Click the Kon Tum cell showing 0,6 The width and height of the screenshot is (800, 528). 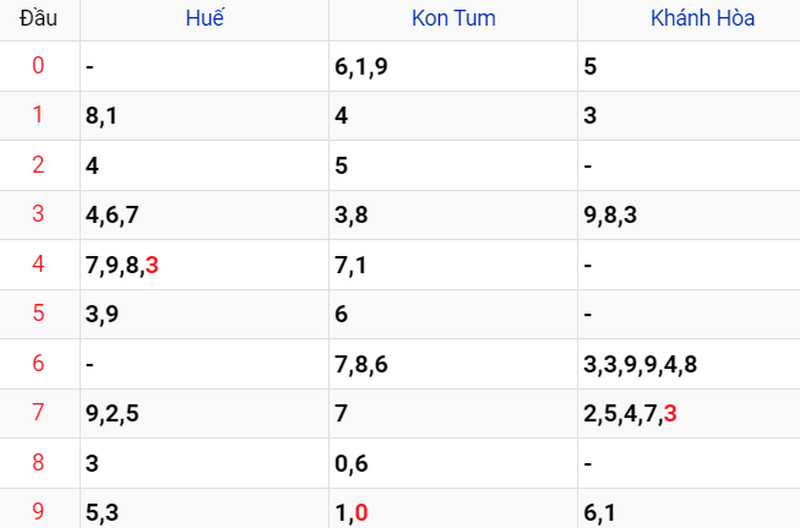click(454, 463)
